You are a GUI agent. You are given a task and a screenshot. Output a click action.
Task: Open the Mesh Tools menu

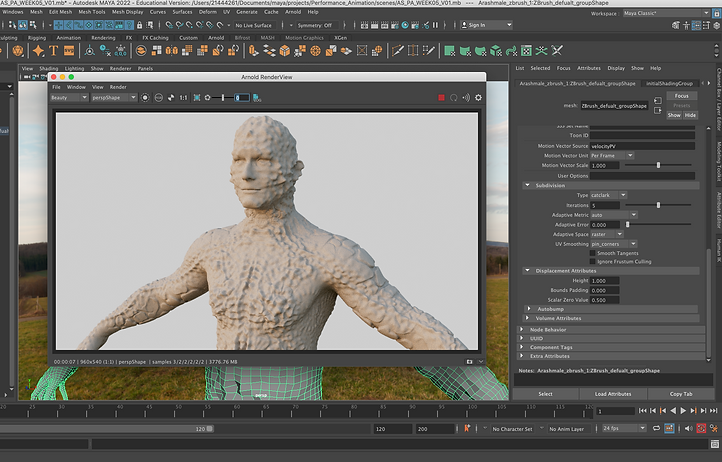coord(92,12)
